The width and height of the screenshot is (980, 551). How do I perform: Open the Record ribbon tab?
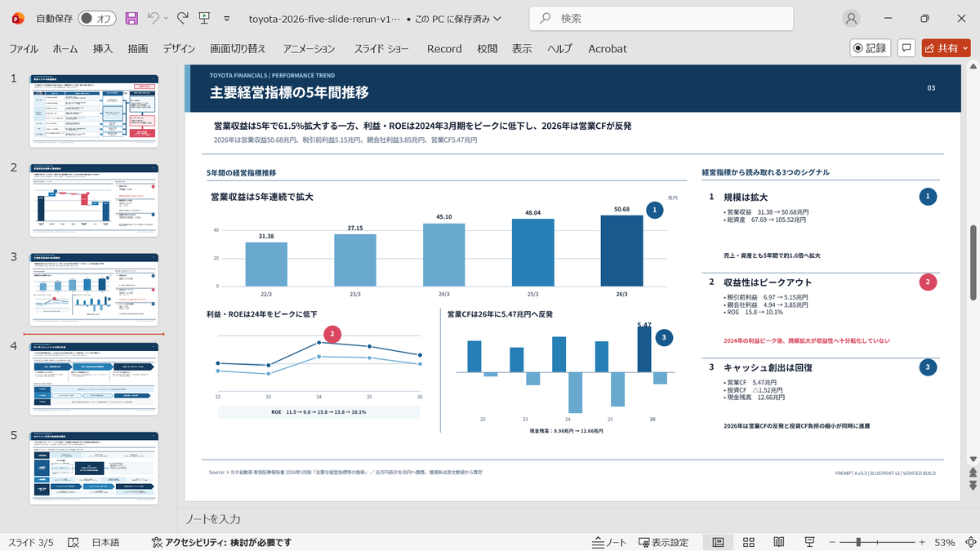pyautogui.click(x=444, y=49)
